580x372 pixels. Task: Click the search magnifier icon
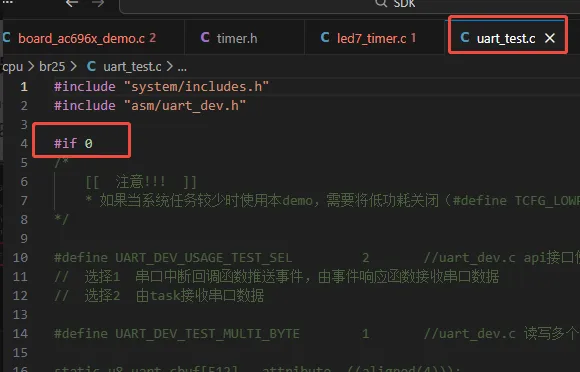pos(381,3)
